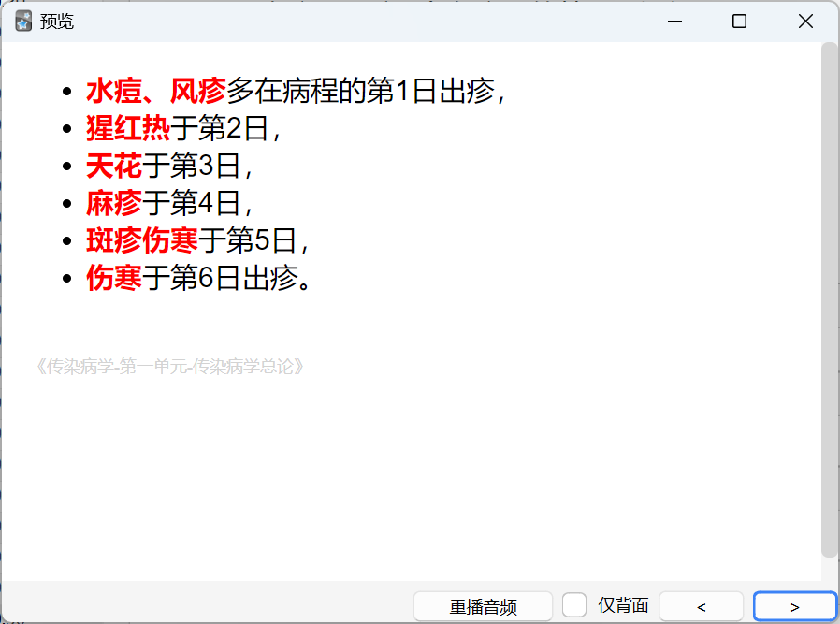Click the red text 天花

tap(114, 166)
